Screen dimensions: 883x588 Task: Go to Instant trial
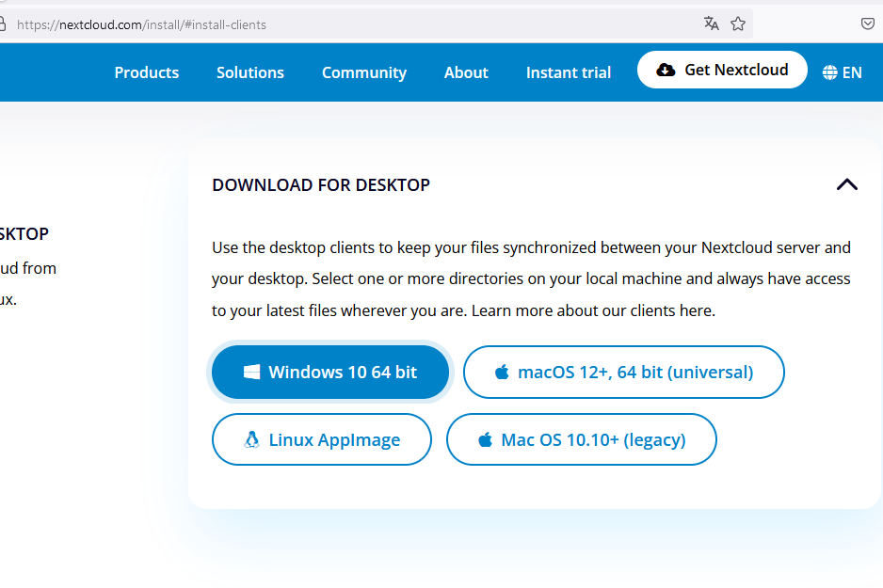pos(568,72)
